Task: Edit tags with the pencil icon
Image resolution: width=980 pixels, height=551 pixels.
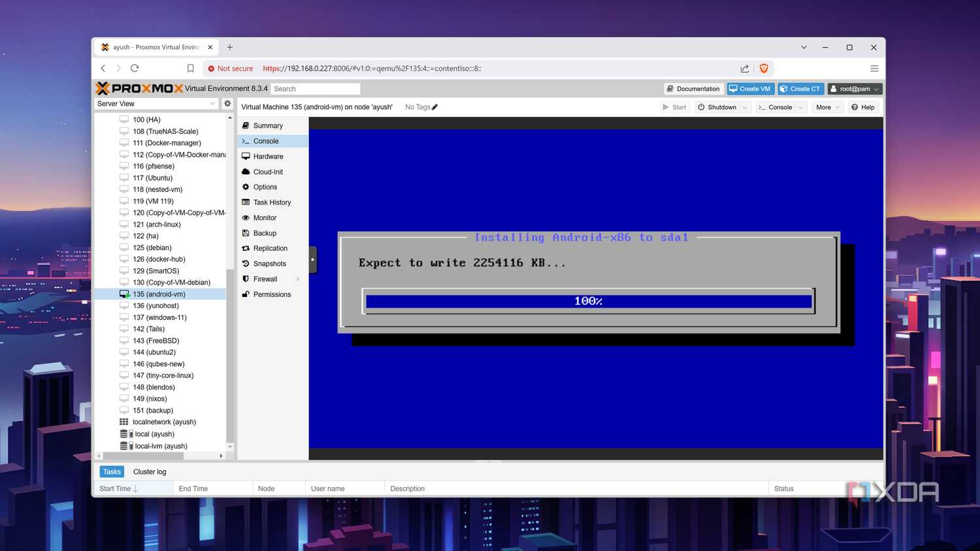Action: click(434, 107)
